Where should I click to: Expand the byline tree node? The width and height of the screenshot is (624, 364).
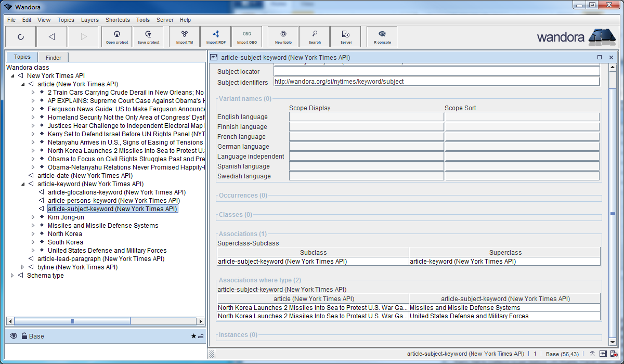pyautogui.click(x=23, y=267)
